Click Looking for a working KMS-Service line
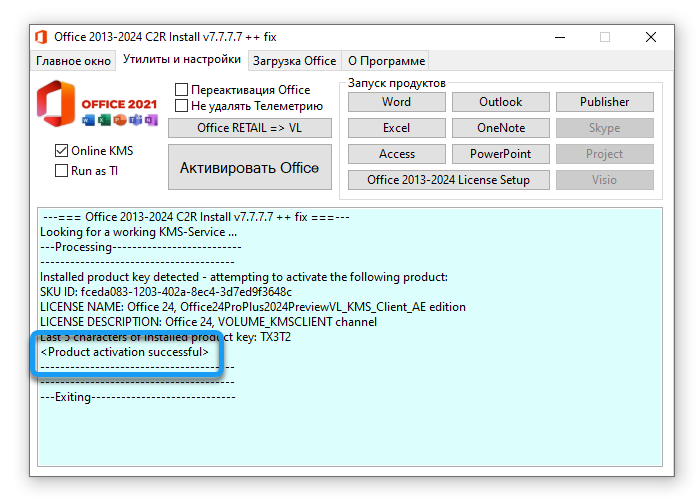Viewport: 697px width, 500px height. 138,232
